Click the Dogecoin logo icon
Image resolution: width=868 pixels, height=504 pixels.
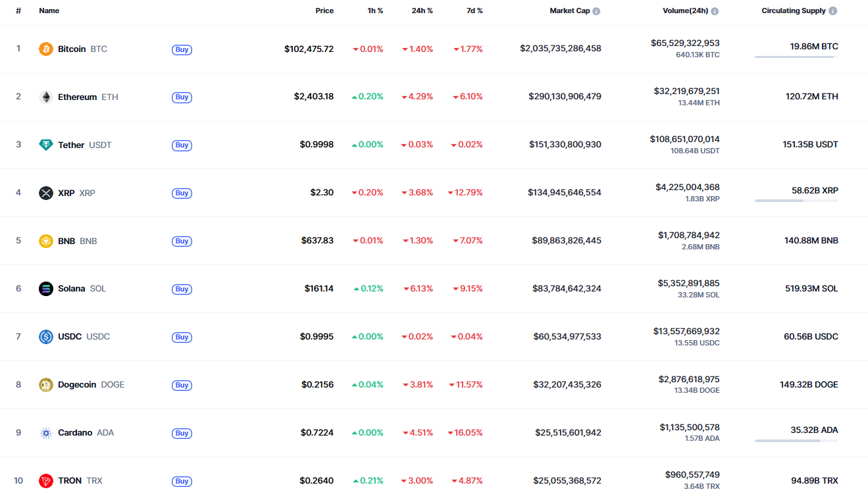coord(45,385)
